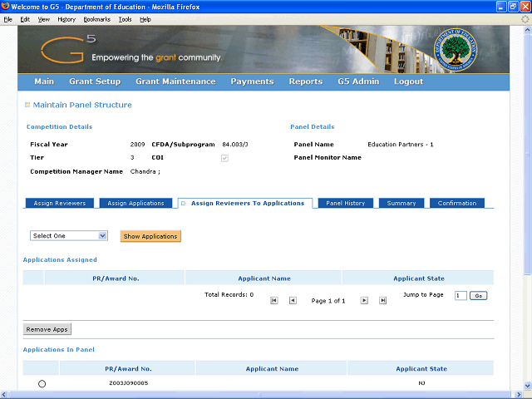Viewport: 532px width, 399px height.
Task: Click the Department of Education seal
Action: pyautogui.click(x=456, y=50)
